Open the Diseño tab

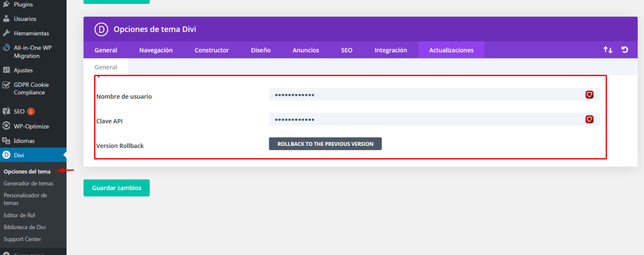[261, 50]
